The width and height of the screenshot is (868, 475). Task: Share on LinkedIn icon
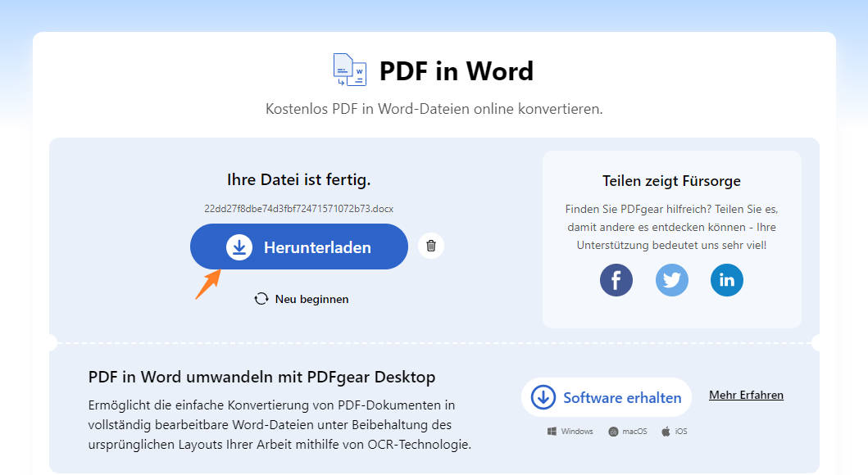click(x=727, y=280)
